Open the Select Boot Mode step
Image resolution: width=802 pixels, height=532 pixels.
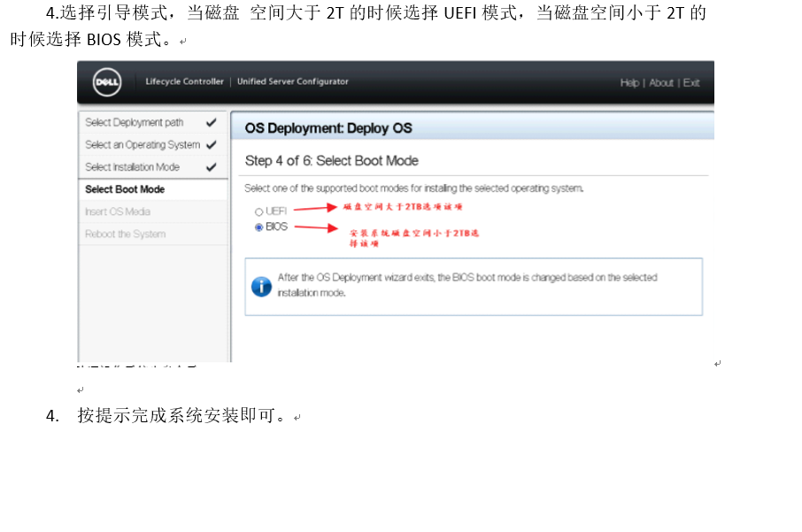pos(152,189)
